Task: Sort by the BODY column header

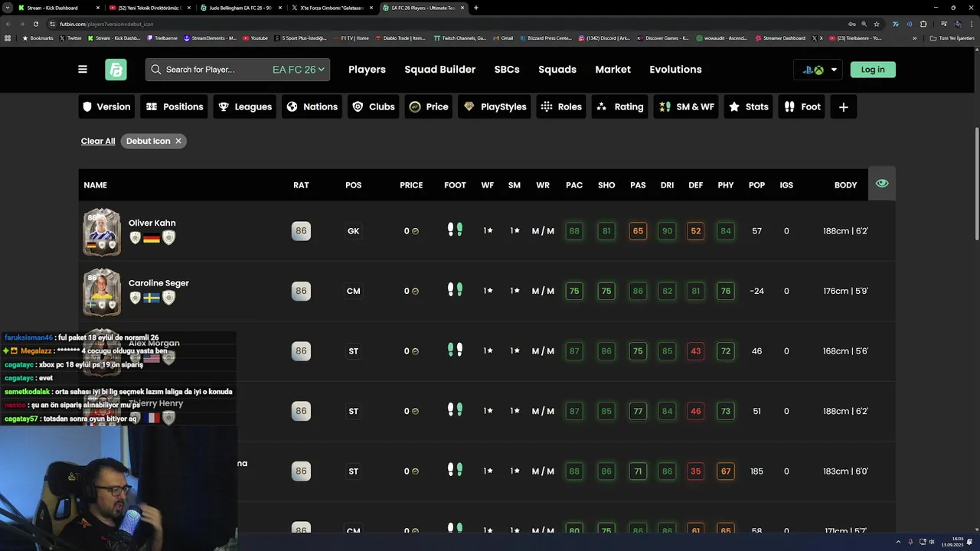Action: 845,185
